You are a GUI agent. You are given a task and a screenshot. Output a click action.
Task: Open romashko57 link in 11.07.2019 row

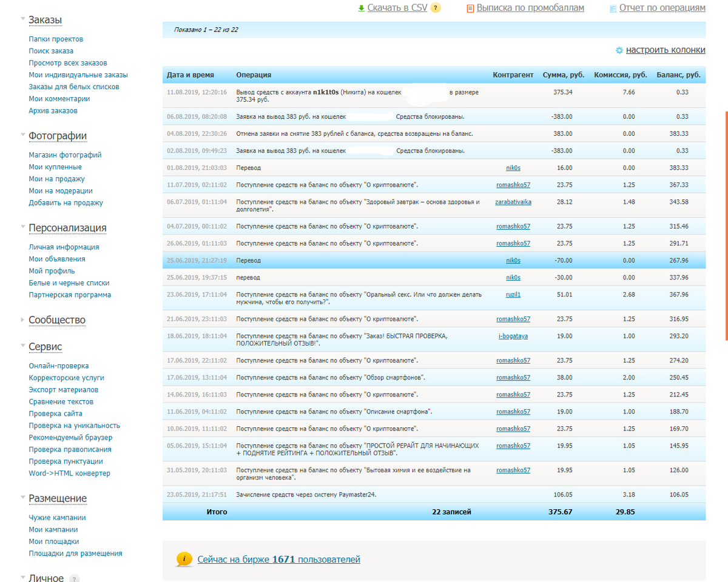coord(513,185)
